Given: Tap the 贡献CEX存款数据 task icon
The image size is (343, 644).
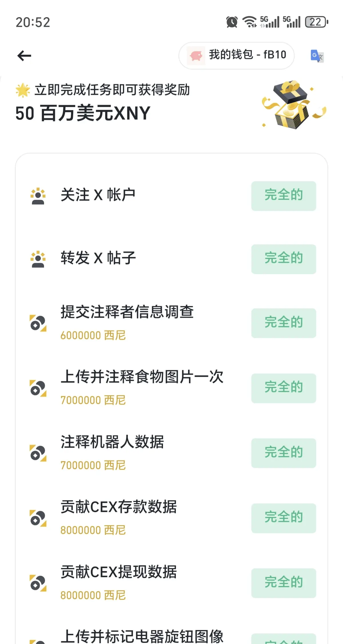Looking at the screenshot, I should (x=38, y=518).
